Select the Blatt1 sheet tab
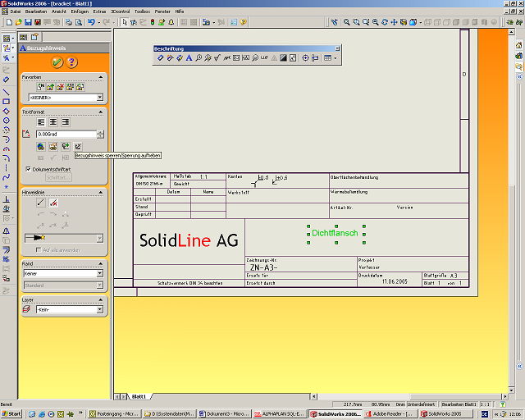Image resolution: width=525 pixels, height=420 pixels. pyautogui.click(x=139, y=396)
